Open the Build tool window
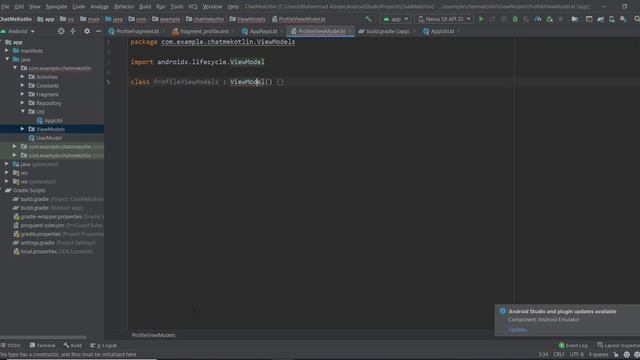 click(x=73, y=345)
